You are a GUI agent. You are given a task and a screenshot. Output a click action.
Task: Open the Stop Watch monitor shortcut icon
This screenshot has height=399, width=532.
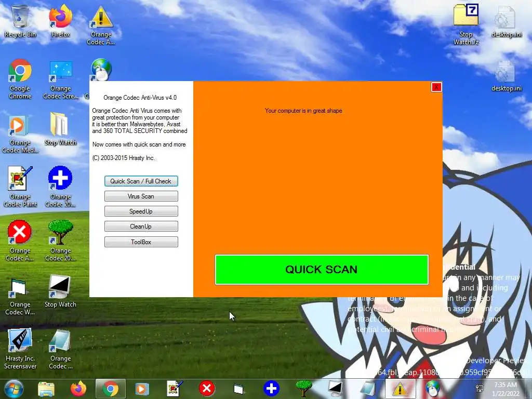60,291
